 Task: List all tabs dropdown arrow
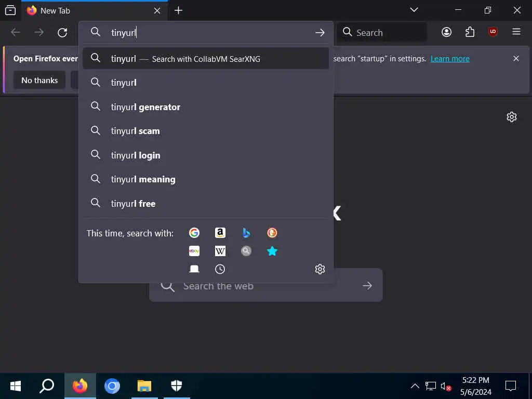(414, 10)
